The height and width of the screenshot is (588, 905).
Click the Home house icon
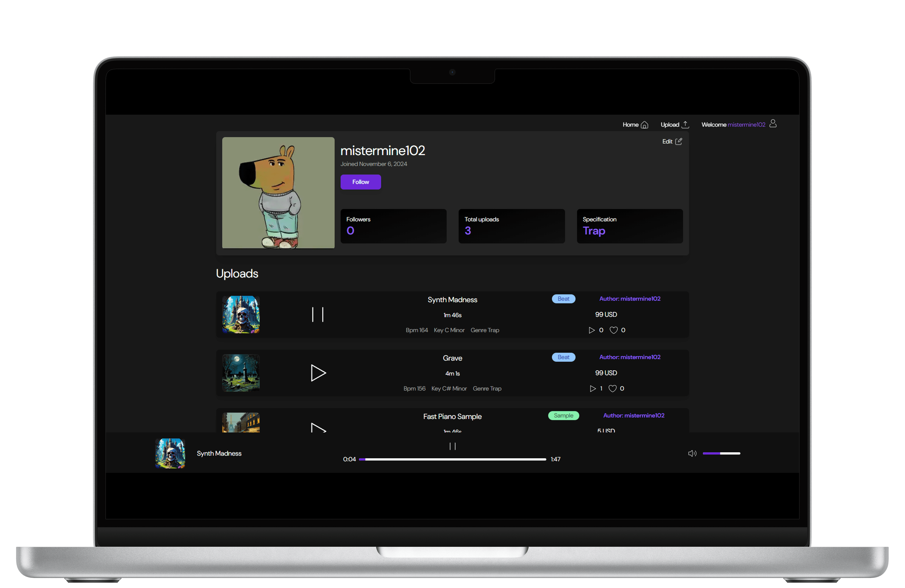[644, 125]
